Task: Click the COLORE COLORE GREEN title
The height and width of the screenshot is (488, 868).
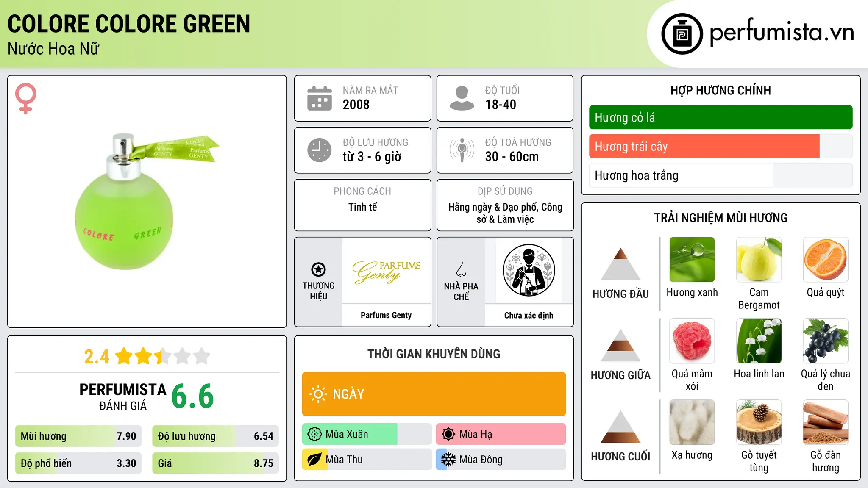Action: 129,24
